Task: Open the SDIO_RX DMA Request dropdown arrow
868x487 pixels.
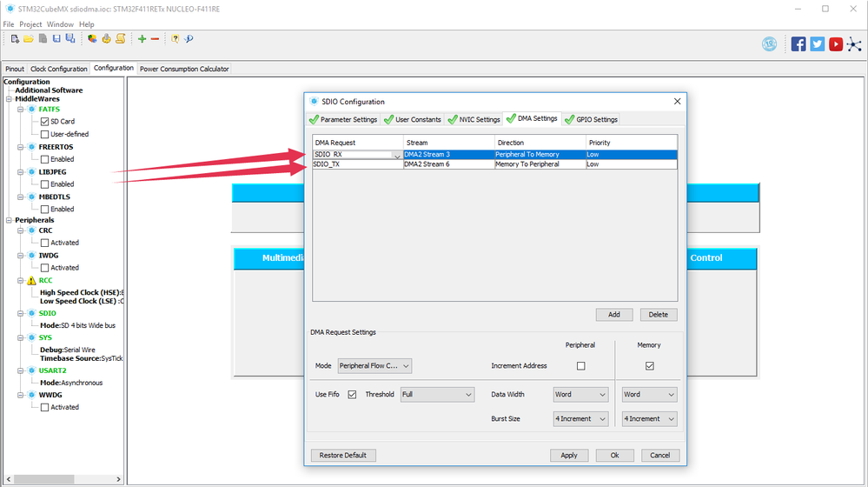Action: click(397, 155)
